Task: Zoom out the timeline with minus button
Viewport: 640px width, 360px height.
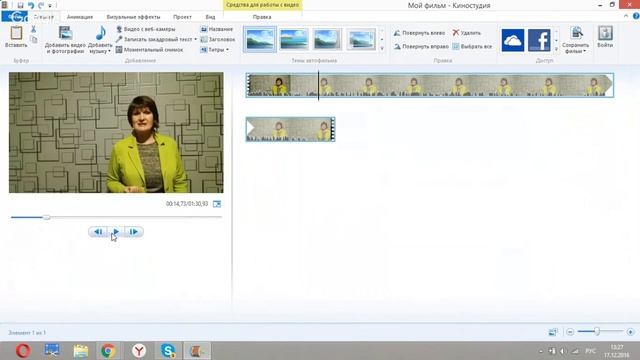Action: click(570, 332)
